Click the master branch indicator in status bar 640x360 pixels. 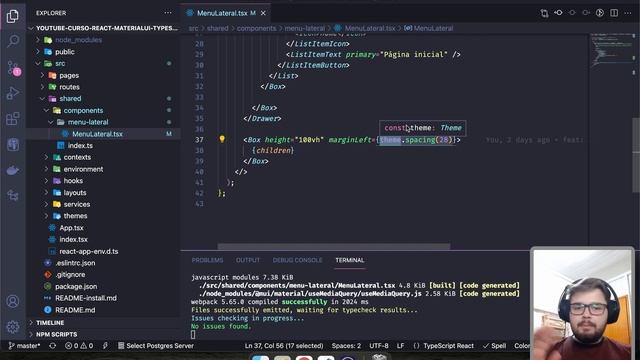tap(24, 346)
